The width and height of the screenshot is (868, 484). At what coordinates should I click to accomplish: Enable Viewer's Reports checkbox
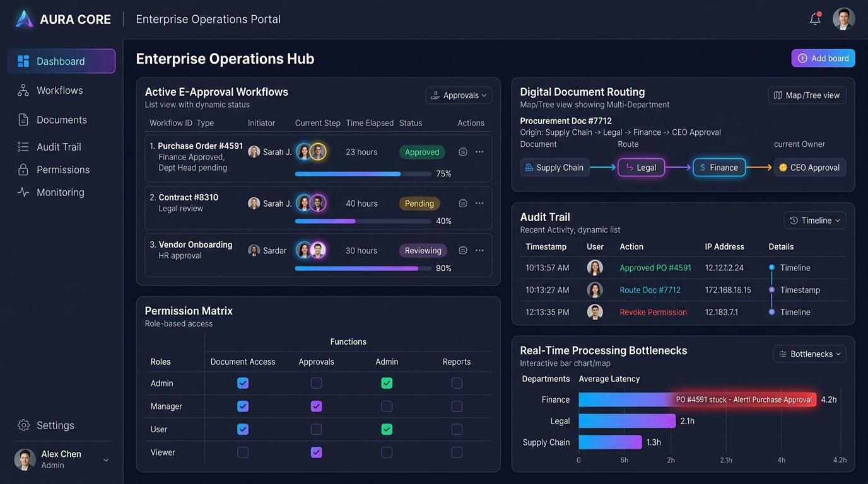click(457, 452)
